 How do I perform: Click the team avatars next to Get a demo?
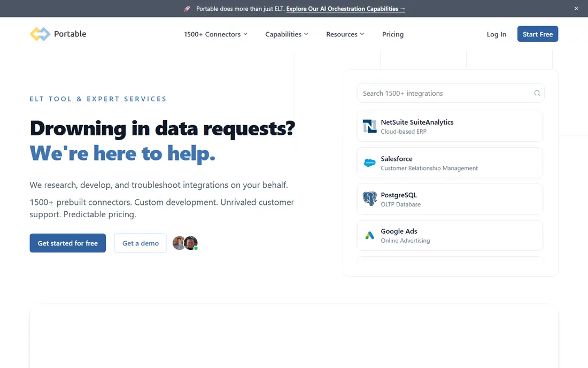coord(185,243)
